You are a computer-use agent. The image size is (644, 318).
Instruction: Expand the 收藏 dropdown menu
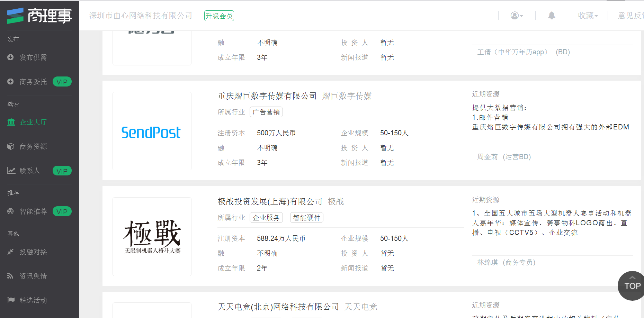[x=588, y=16]
